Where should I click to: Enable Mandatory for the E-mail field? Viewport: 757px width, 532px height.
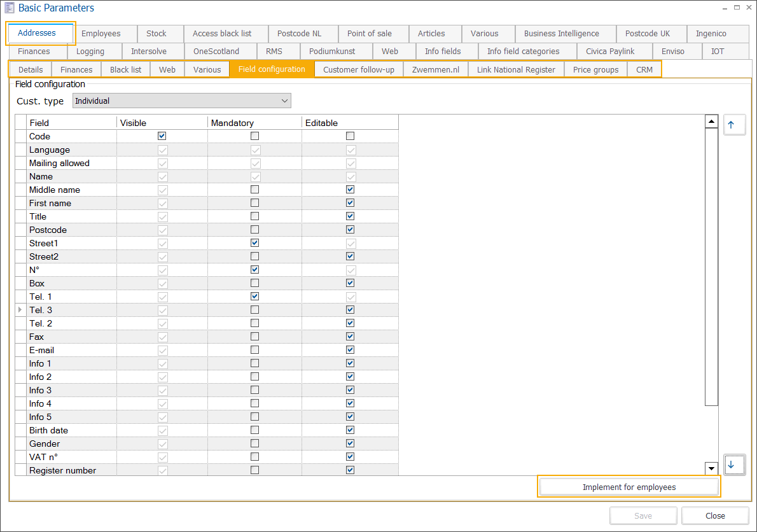pyautogui.click(x=254, y=349)
